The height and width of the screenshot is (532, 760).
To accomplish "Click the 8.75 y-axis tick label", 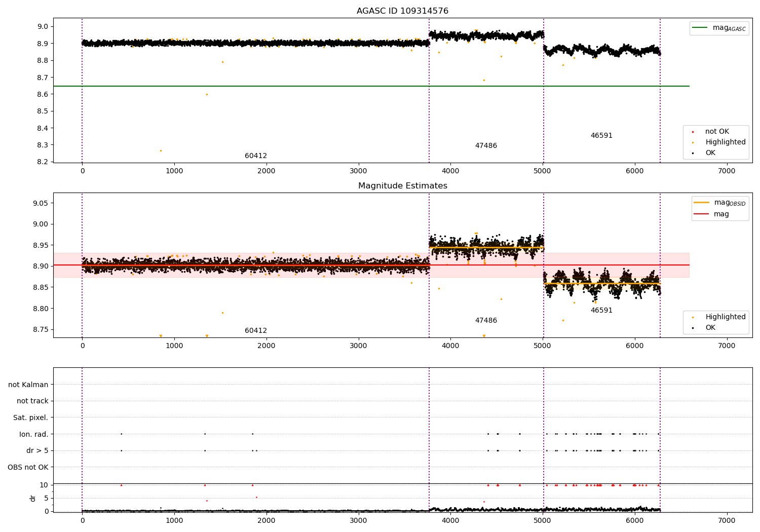I will (40, 330).
